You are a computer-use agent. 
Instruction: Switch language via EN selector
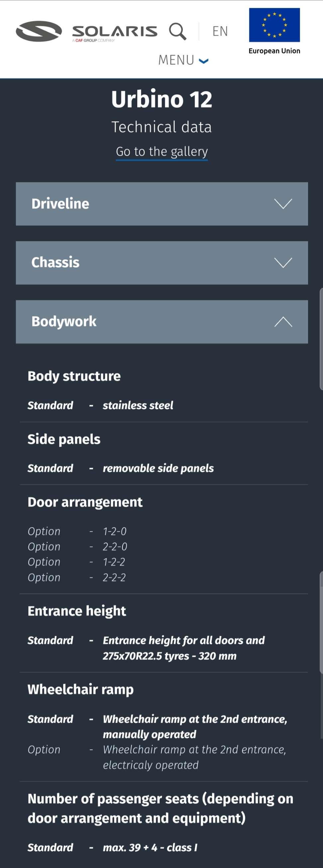coord(220,31)
